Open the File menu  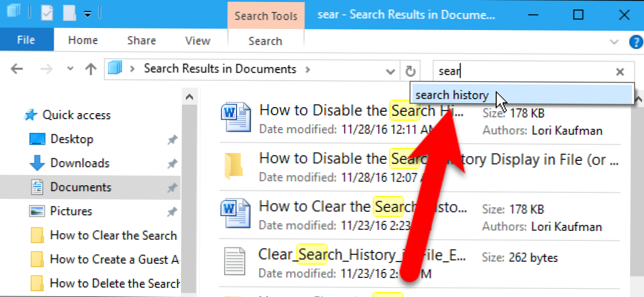click(x=26, y=41)
